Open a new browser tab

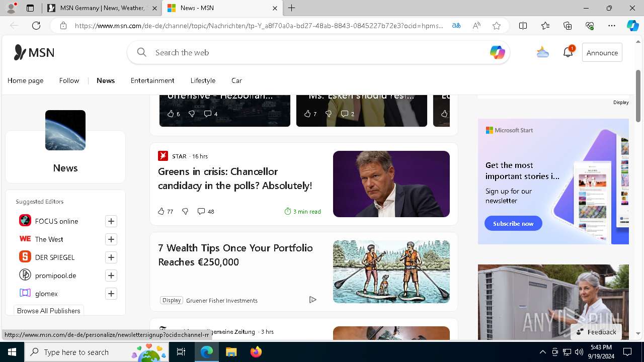pyautogui.click(x=292, y=8)
